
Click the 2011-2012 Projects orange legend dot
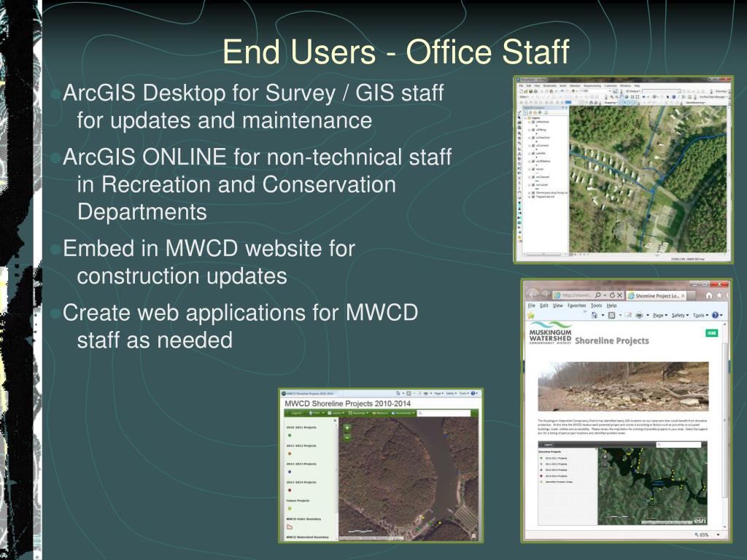(290, 454)
